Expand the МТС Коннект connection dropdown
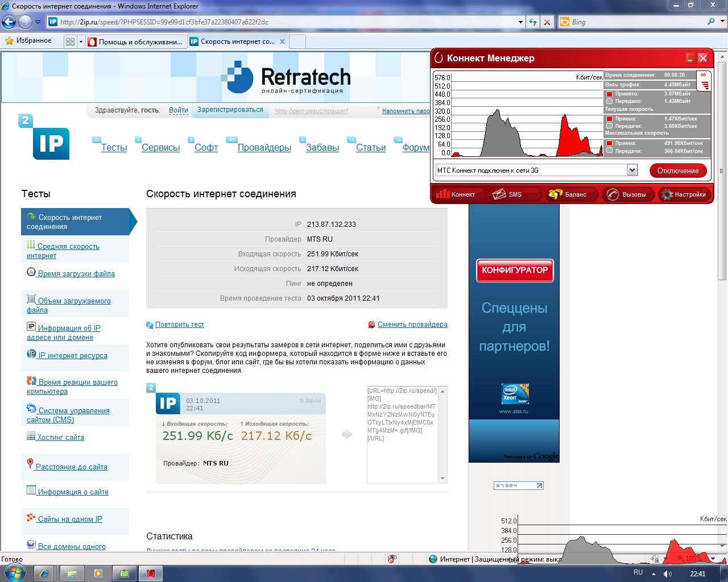Viewport: 728px width, 582px height. coord(632,170)
